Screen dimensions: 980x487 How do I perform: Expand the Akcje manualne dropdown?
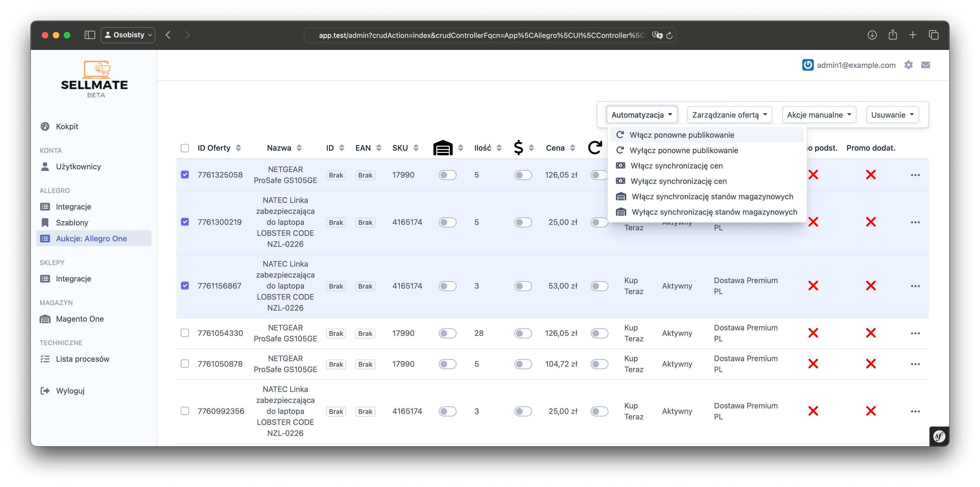pyautogui.click(x=819, y=115)
